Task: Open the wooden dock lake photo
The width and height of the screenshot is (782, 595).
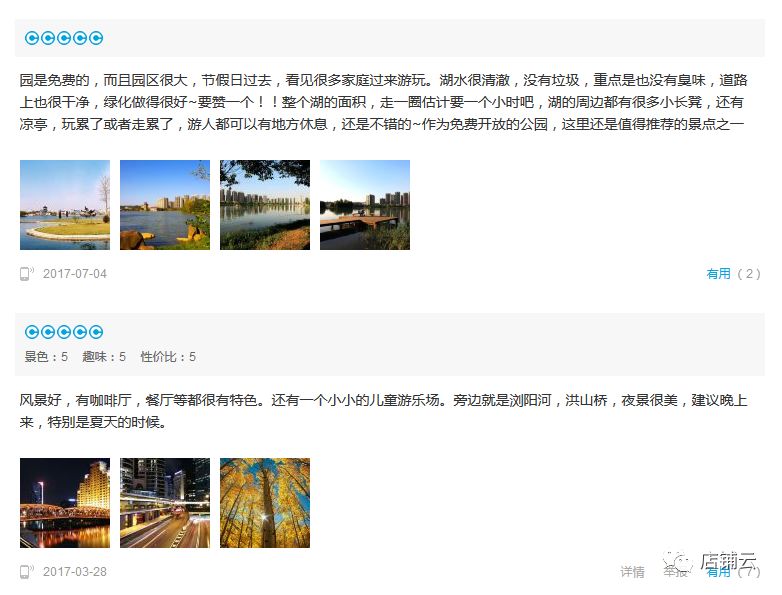Action: pyautogui.click(x=365, y=204)
